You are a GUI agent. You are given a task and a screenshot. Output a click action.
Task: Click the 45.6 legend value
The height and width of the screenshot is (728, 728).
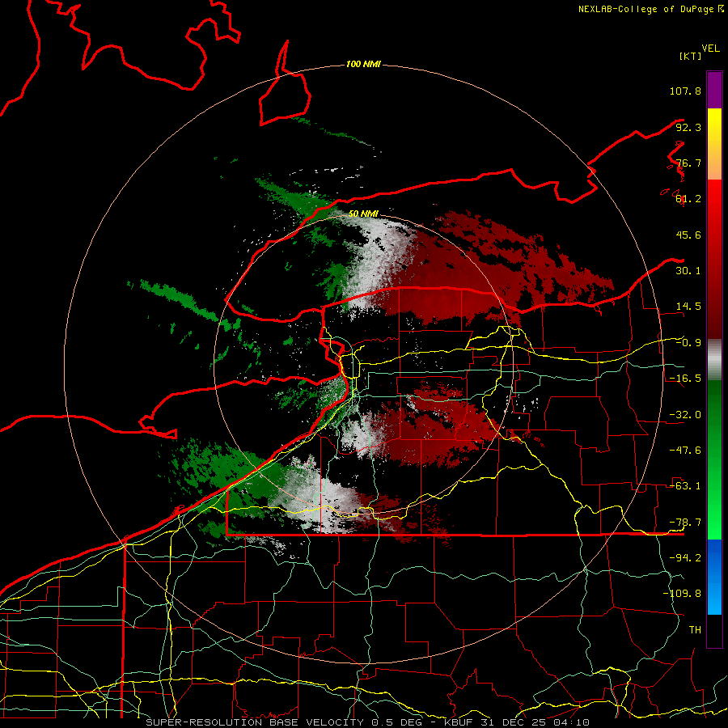pyautogui.click(x=688, y=235)
